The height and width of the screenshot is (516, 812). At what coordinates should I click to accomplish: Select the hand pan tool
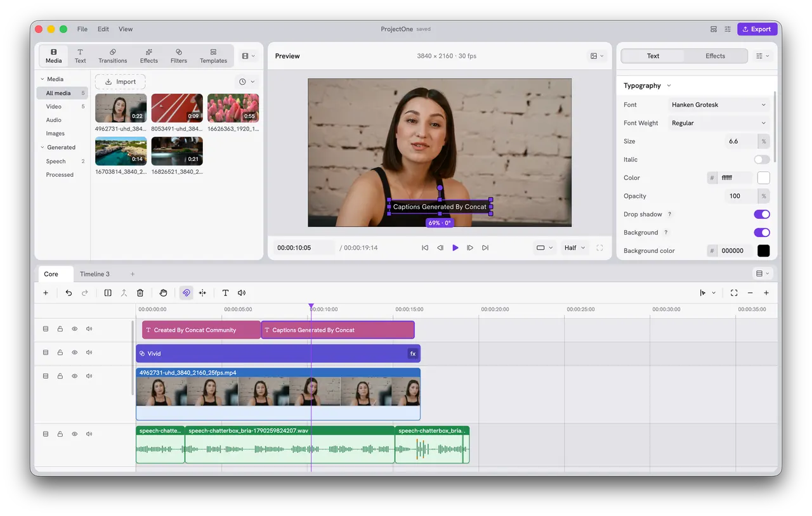pos(163,293)
